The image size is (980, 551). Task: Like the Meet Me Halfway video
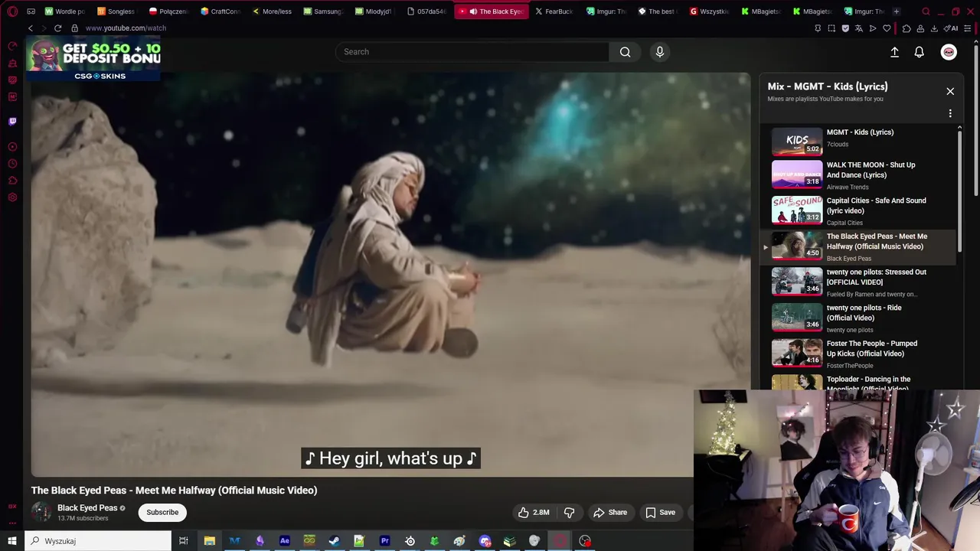point(534,513)
